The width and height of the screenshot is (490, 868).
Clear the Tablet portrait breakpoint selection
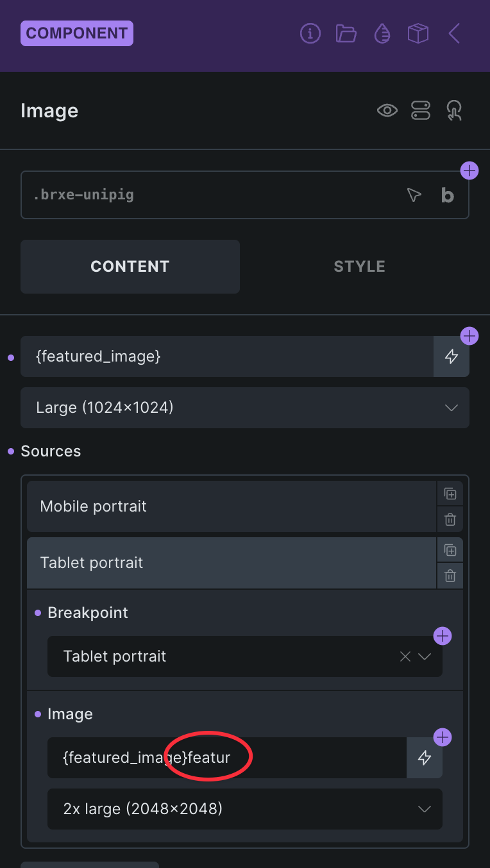405,656
